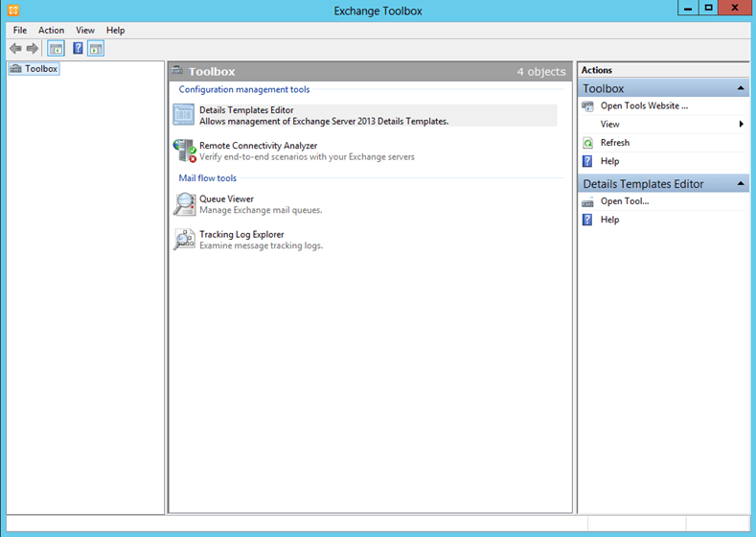
Task: Click 'Verify end-to-end scenarios' description text
Action: [x=308, y=157]
